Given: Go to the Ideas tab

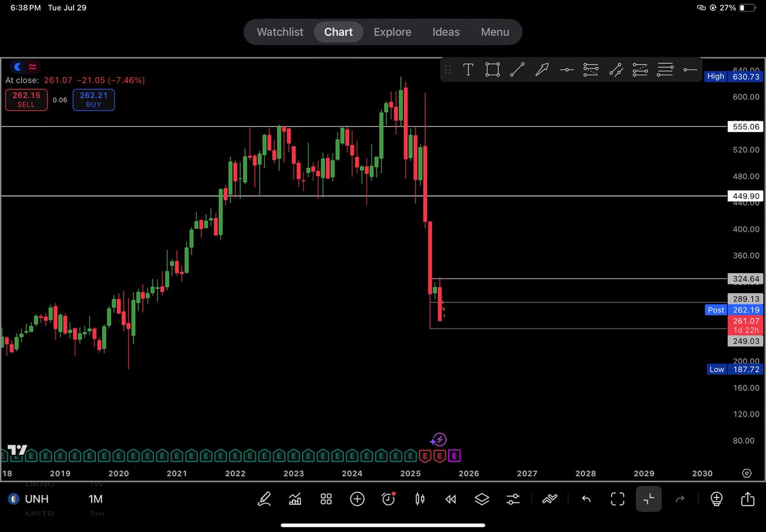Looking at the screenshot, I should pyautogui.click(x=446, y=32).
